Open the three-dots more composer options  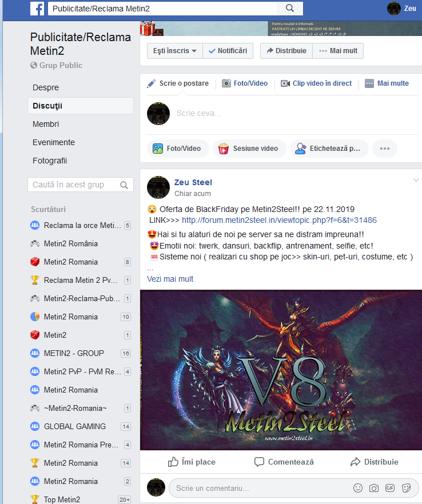coord(385,149)
